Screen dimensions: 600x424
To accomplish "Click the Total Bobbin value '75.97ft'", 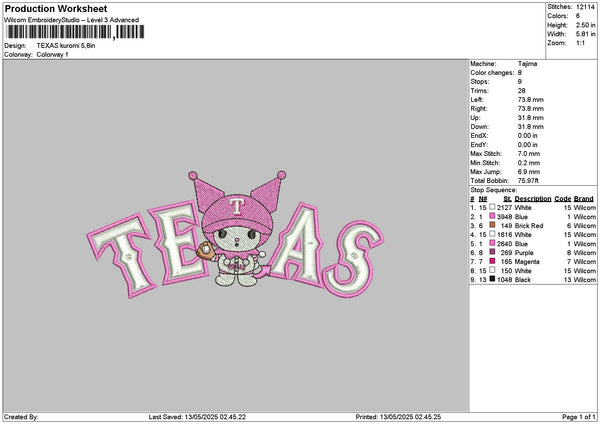I will pos(528,181).
